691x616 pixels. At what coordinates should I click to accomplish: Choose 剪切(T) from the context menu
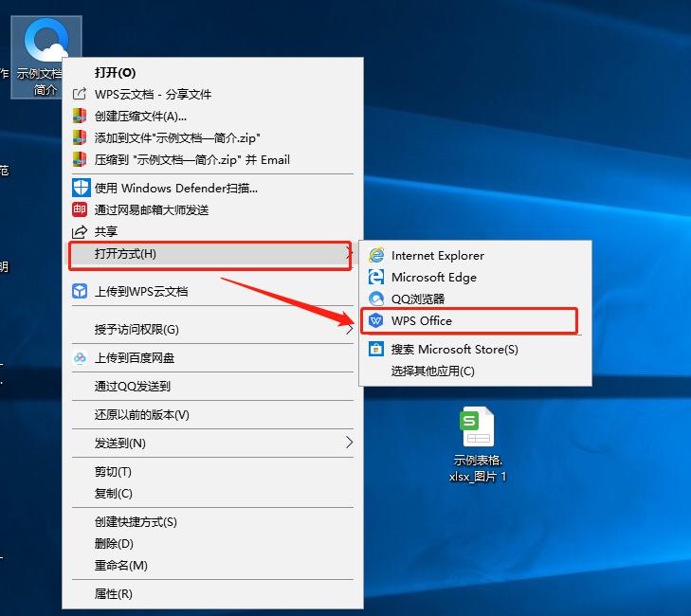(213, 471)
